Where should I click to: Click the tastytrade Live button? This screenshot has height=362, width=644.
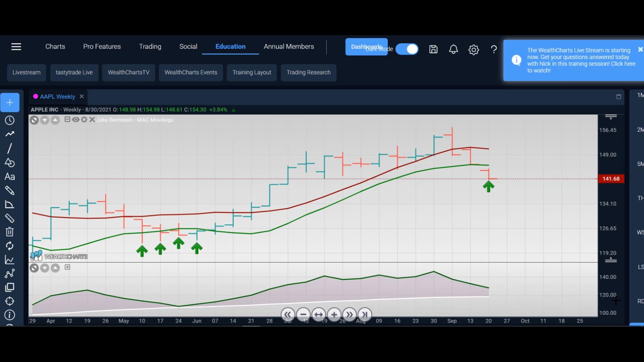point(74,72)
